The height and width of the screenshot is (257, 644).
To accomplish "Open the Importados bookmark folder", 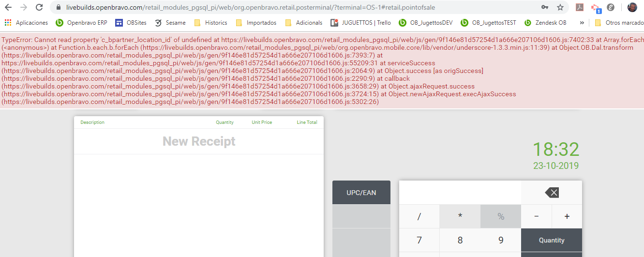I will tap(256, 23).
